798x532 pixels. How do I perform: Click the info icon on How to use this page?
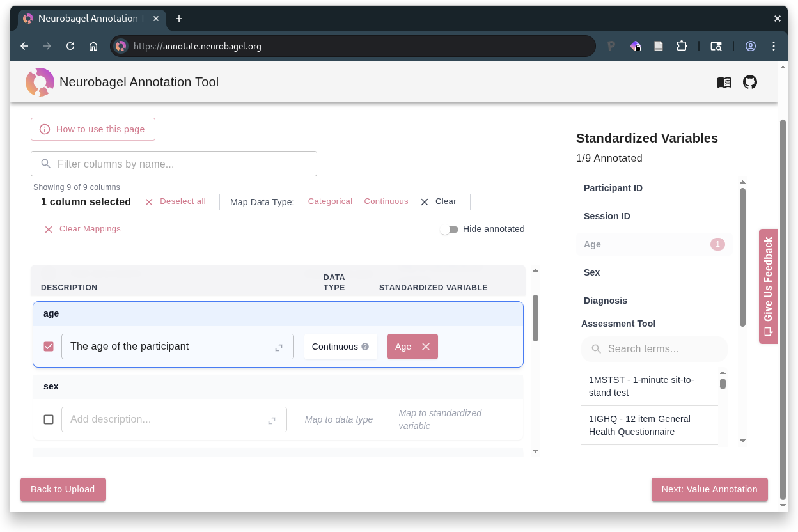pyautogui.click(x=43, y=129)
